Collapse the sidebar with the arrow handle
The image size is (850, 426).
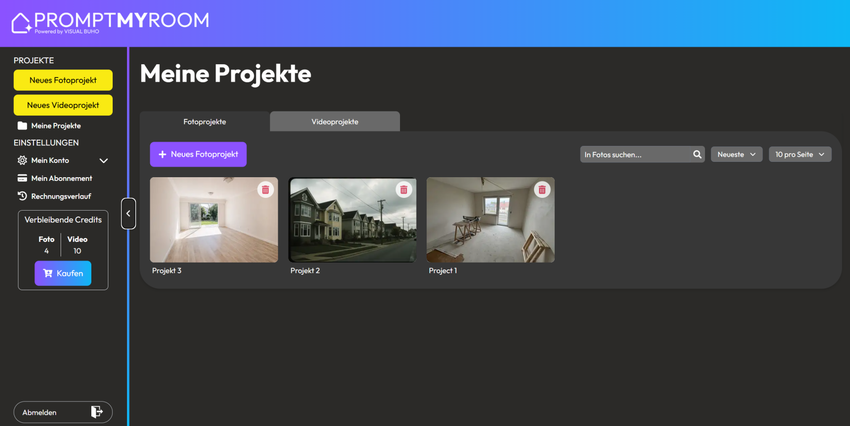click(x=128, y=214)
